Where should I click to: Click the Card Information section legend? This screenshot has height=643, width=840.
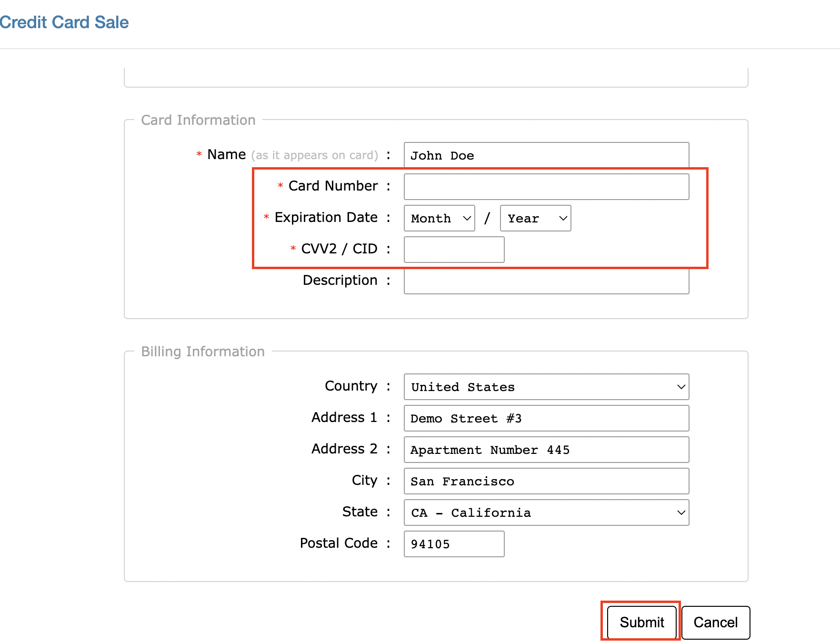click(198, 120)
